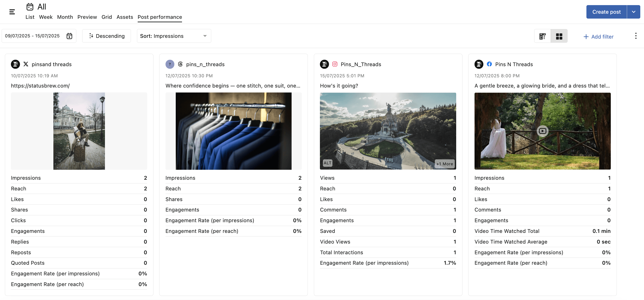Click the Instagram icon beside Pins_N_Threads

coord(335,64)
